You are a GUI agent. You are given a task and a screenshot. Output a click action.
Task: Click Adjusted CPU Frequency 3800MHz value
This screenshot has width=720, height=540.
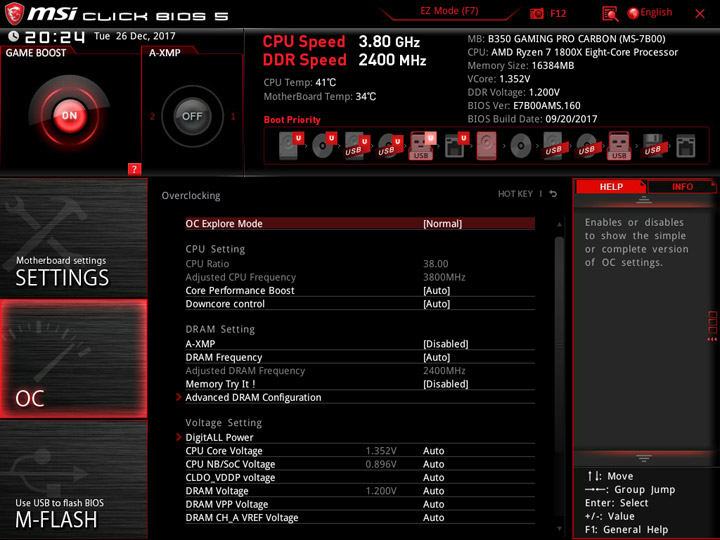(x=444, y=277)
